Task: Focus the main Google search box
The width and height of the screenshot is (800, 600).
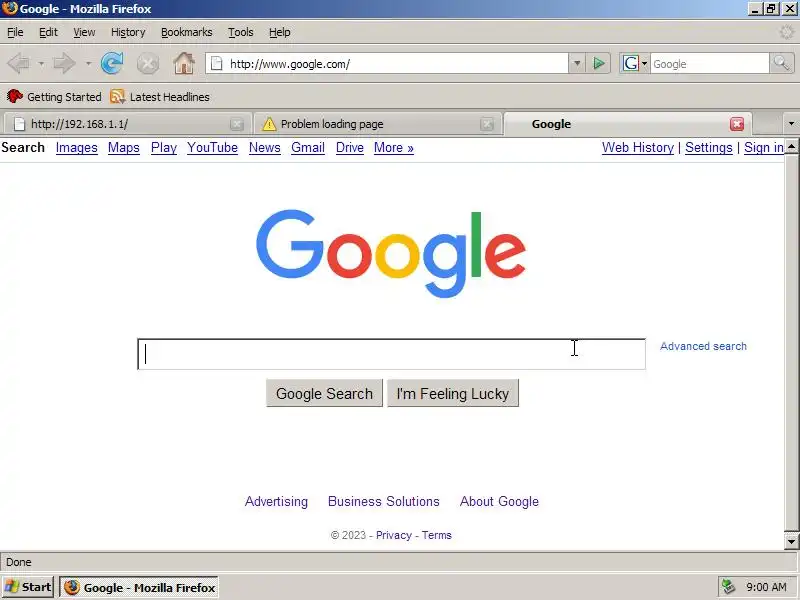Action: coord(391,354)
